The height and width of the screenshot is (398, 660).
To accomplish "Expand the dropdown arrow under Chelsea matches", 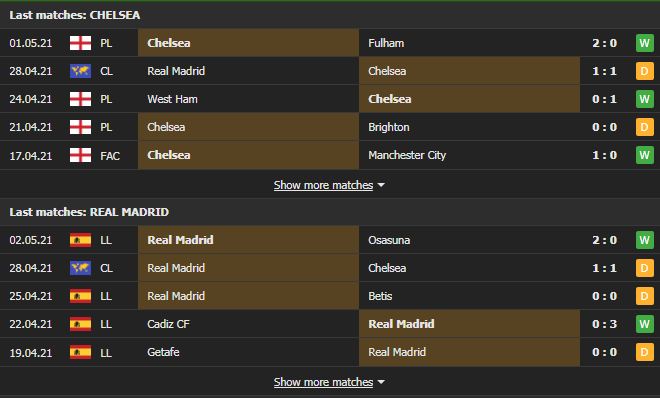I will 381,185.
